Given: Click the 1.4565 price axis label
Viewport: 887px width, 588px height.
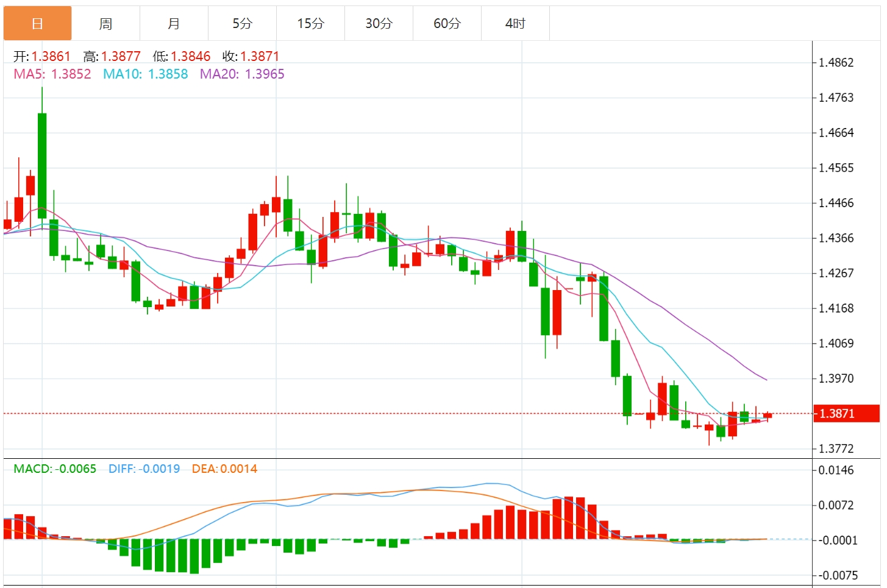Looking at the screenshot, I should [836, 168].
